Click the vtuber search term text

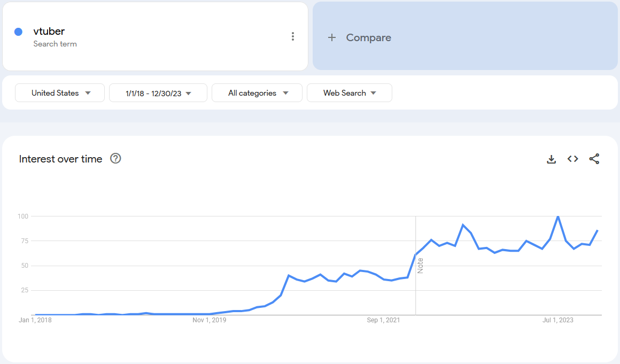(49, 31)
